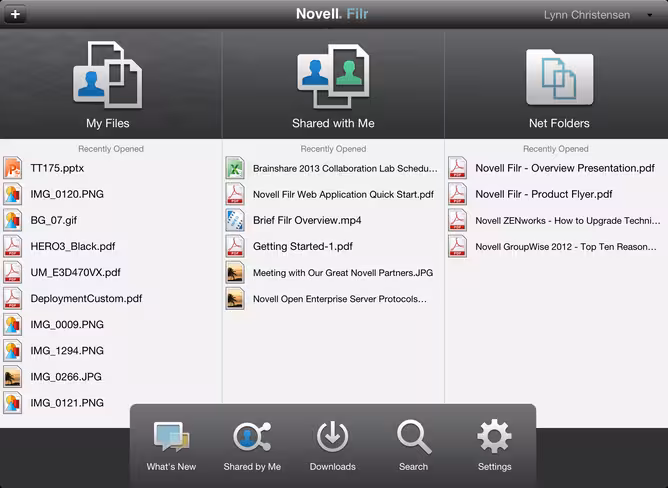Click the Lynn Christensen user name
668x488 pixels.
click(x=587, y=15)
